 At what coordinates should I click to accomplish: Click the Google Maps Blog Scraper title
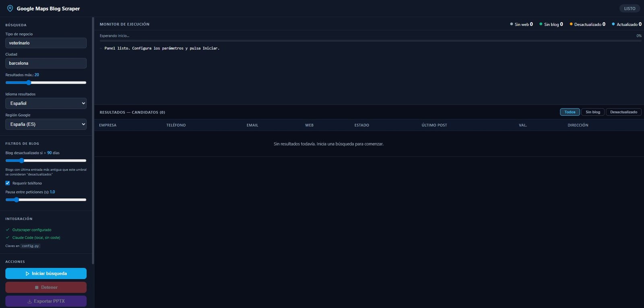point(48,8)
